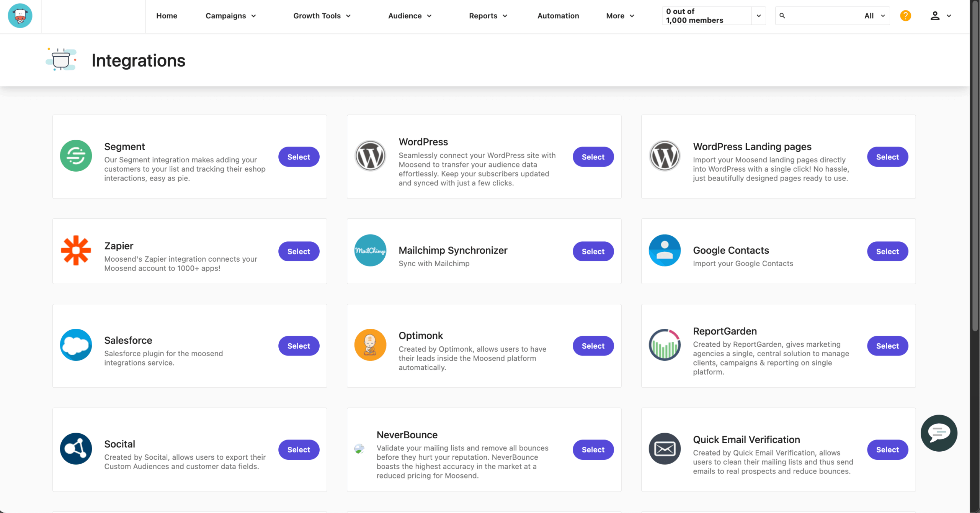Click the WordPress logo icon
The image size is (980, 513).
point(370,156)
